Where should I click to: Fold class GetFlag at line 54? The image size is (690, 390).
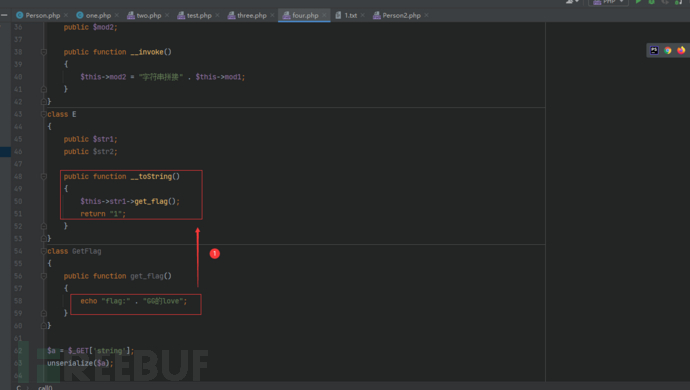(x=44, y=251)
